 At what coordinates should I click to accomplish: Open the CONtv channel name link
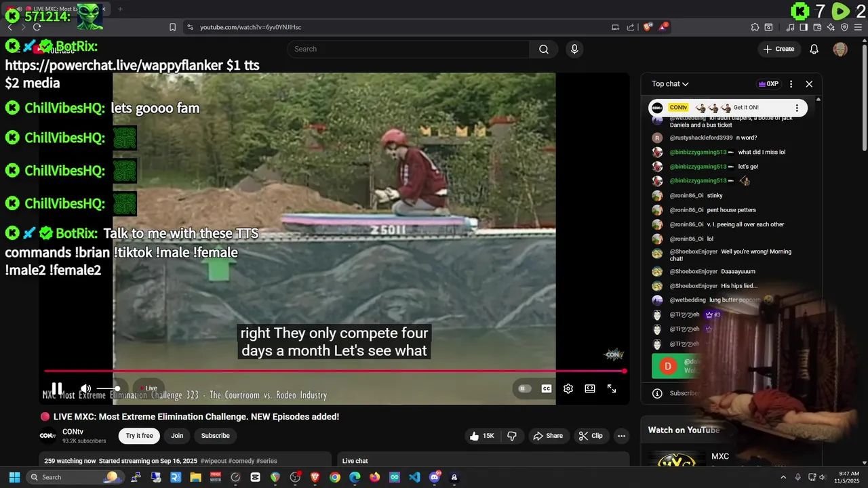(73, 432)
